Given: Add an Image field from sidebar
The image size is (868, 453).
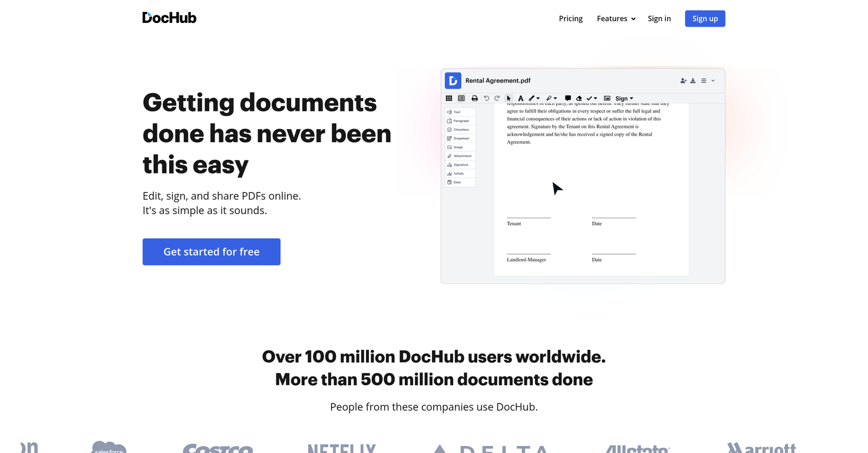Looking at the screenshot, I should [x=460, y=147].
